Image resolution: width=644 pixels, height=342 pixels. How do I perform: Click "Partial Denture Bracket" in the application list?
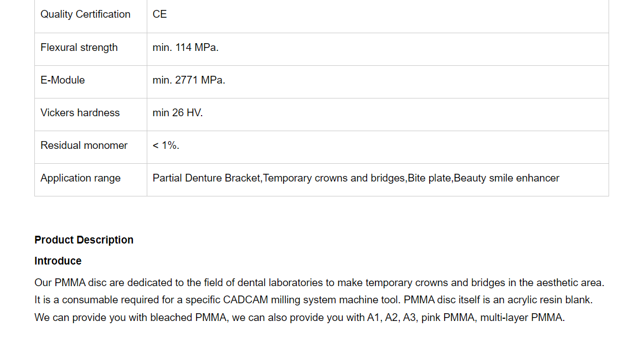click(207, 178)
